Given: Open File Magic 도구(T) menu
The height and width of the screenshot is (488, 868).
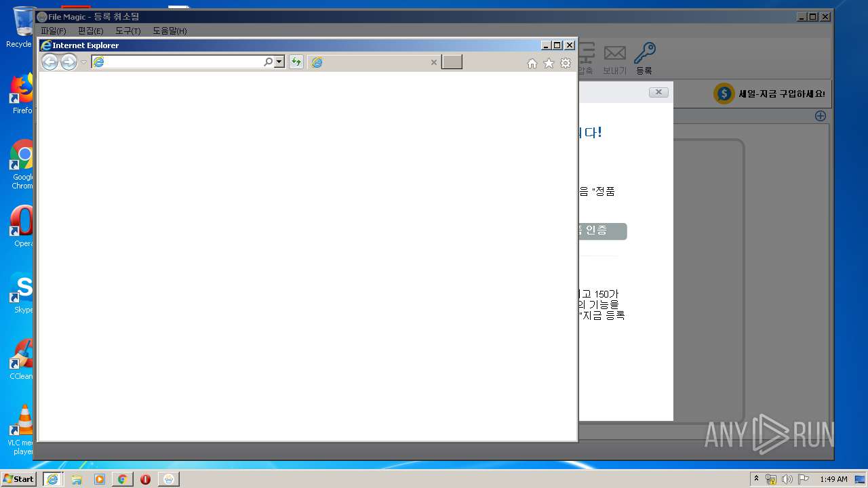Looking at the screenshot, I should coord(128,31).
